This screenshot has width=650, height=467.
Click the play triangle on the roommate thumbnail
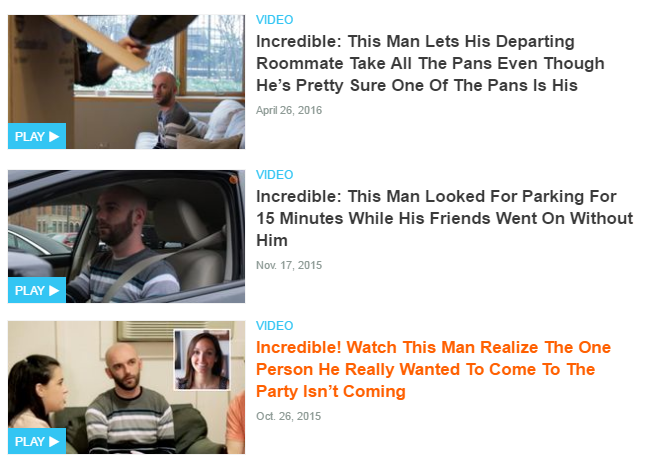54,136
